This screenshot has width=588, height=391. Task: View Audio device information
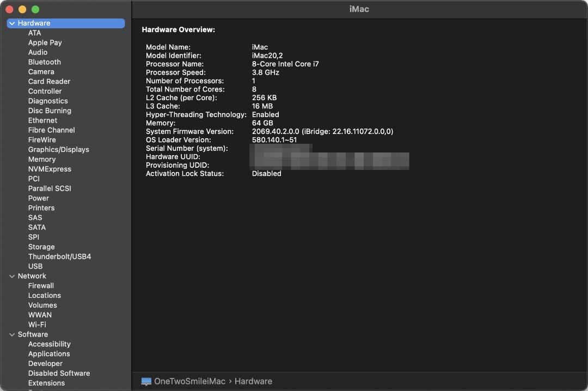pos(38,52)
